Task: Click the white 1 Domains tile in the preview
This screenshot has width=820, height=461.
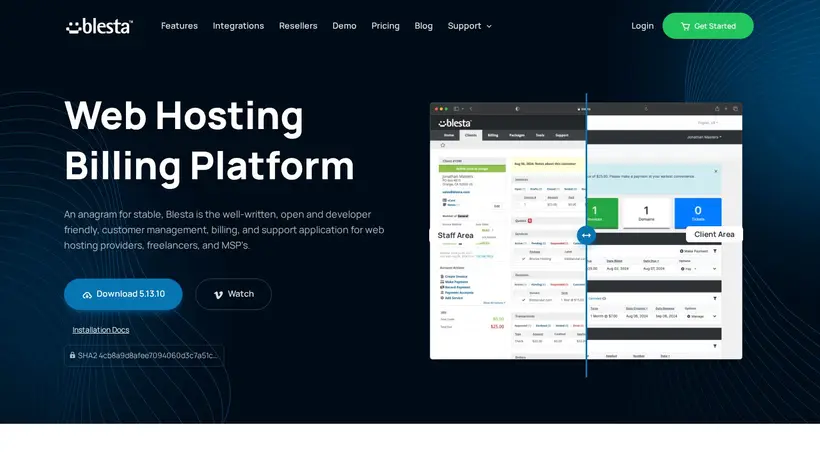Action: [646, 213]
